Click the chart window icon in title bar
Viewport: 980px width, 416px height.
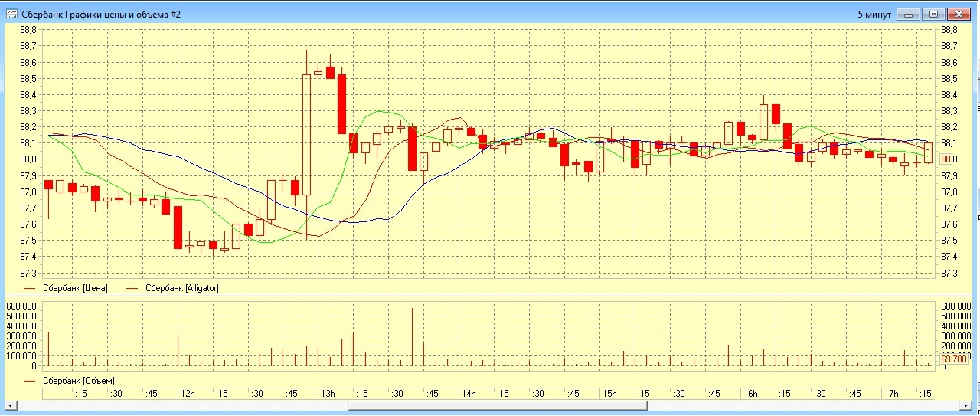click(11, 14)
